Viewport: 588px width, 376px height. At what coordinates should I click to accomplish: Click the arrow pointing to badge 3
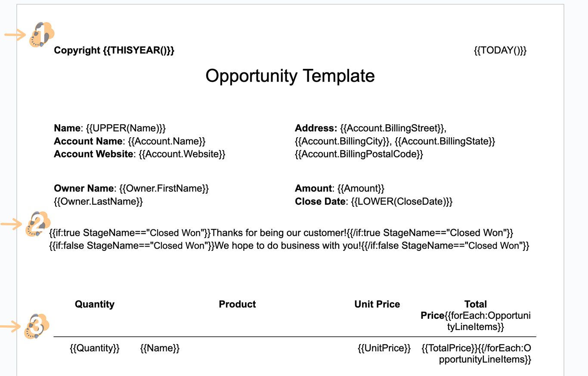11,327
